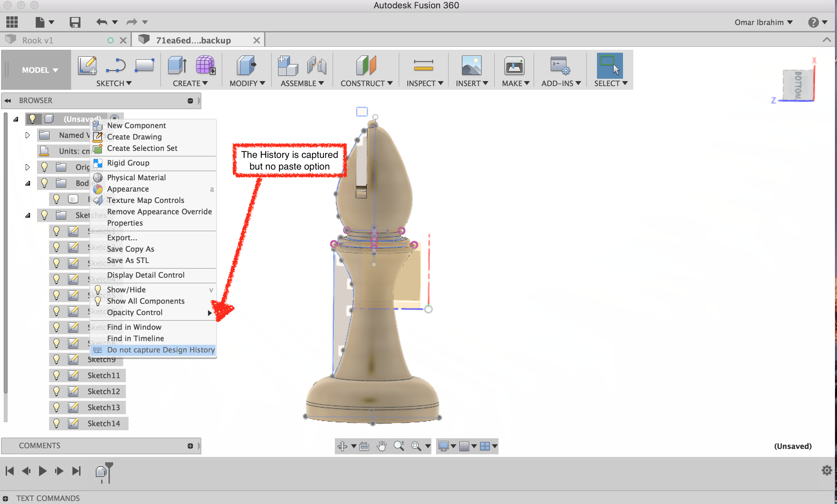Click Save Copy As in the menu
837x504 pixels.
tap(131, 249)
